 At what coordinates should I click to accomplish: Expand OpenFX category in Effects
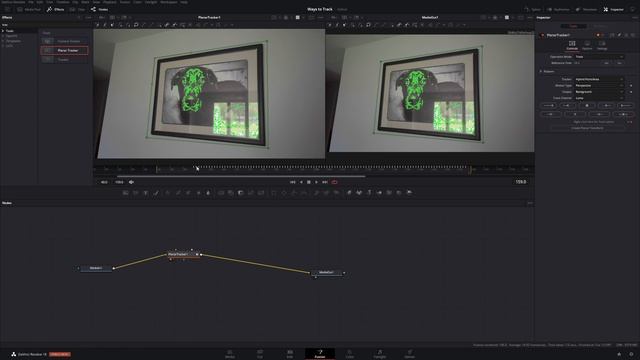pyautogui.click(x=3, y=36)
